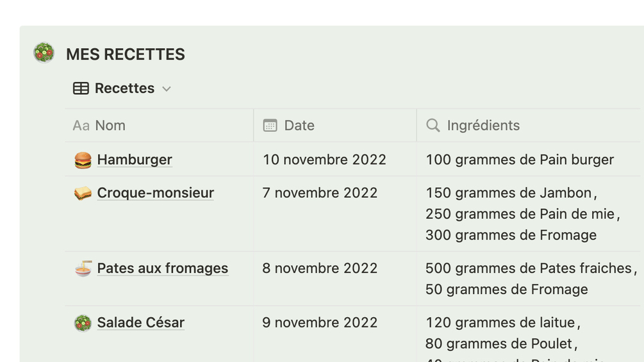
Task: Click the noodle bowl icon for Pates
Action: coord(83,268)
